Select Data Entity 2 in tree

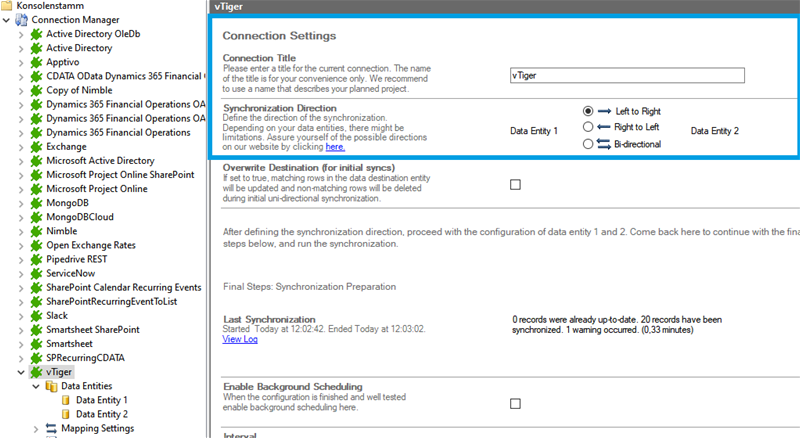point(101,414)
